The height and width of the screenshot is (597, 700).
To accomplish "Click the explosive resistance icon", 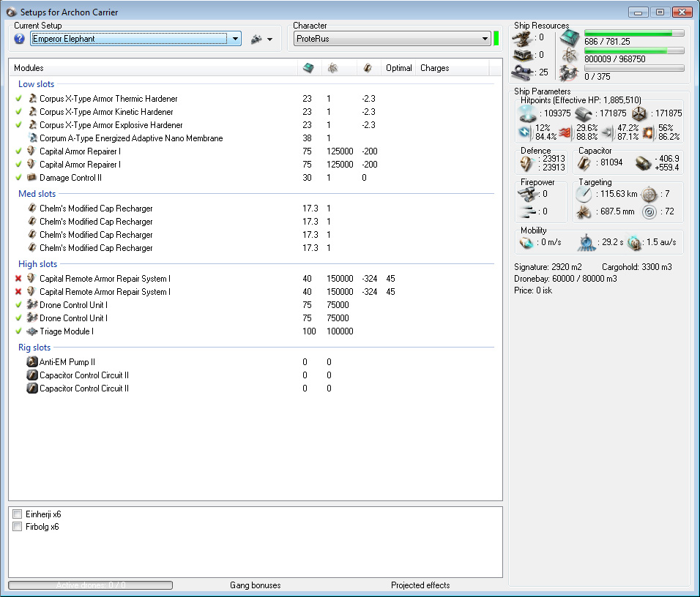I will pos(648,132).
